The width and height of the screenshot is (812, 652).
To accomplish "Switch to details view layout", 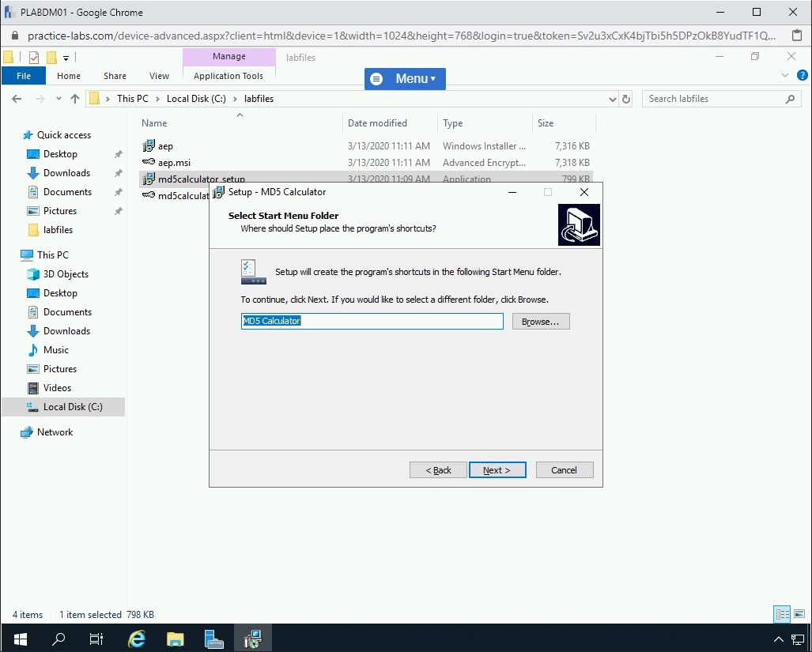I will pyautogui.click(x=782, y=614).
